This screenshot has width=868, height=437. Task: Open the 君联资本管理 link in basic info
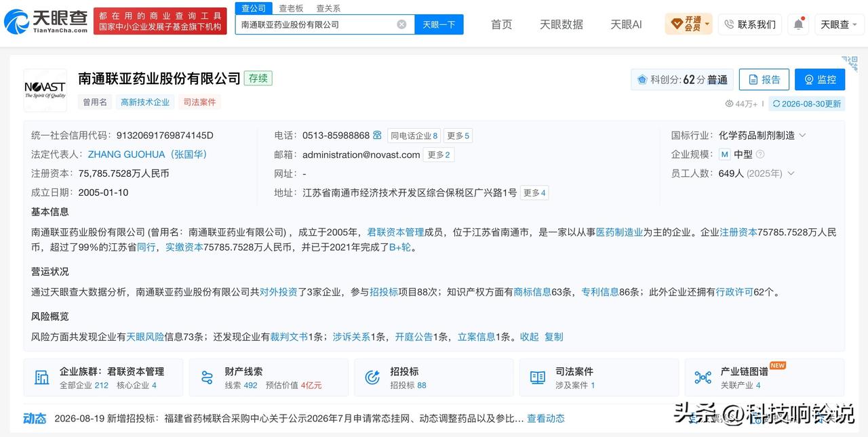click(x=395, y=232)
